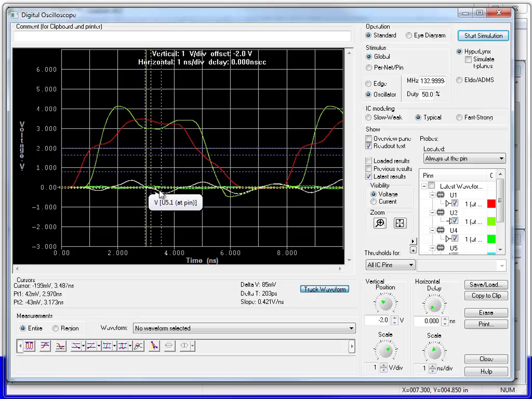Uncheck the U1 pin 1 waveform checkbox

pos(455,203)
